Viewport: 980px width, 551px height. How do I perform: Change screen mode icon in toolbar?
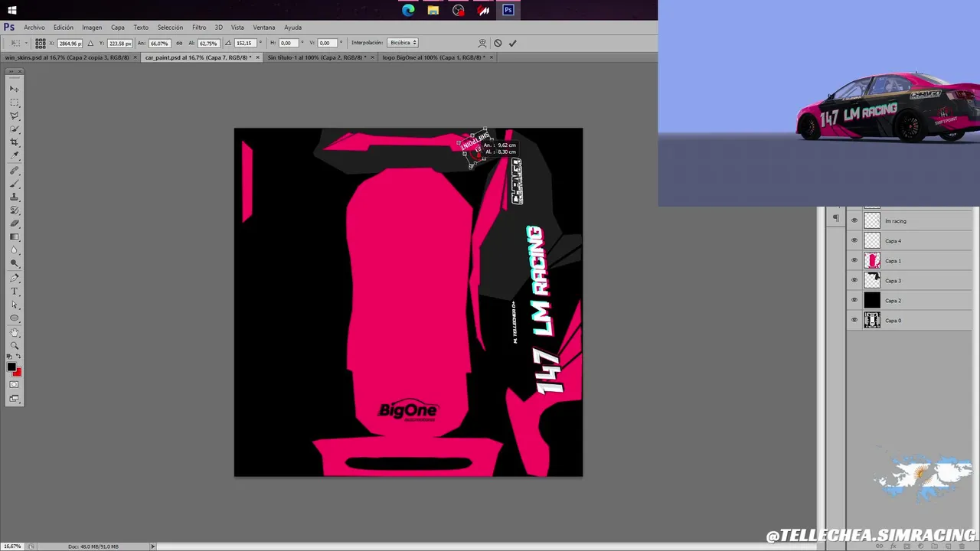[x=14, y=399]
